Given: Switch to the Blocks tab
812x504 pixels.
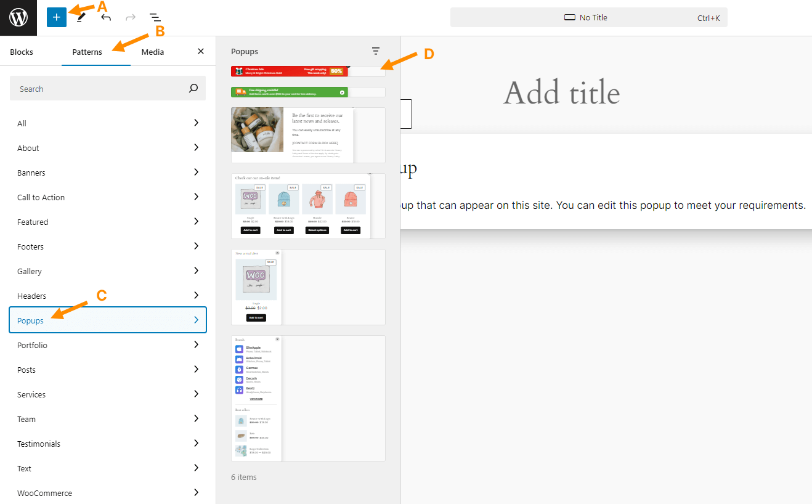Looking at the screenshot, I should 21,52.
